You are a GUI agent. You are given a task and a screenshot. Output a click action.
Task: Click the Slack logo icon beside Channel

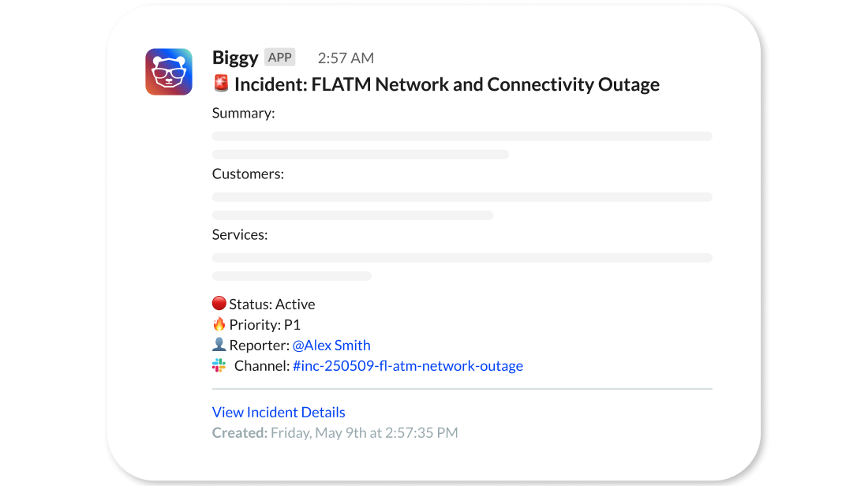219,365
